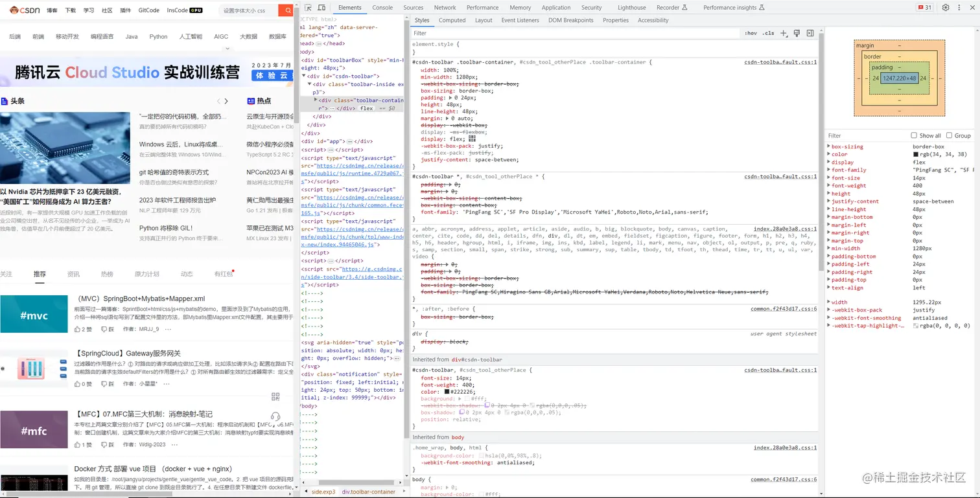Toggle the .cls class editor button
Screen dimensions: 980x498
pos(768,33)
